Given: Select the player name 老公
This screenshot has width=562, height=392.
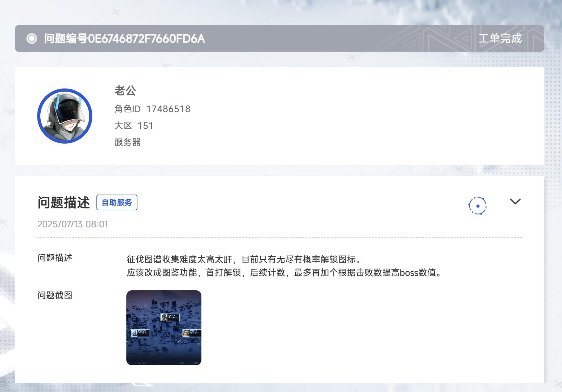Looking at the screenshot, I should (125, 91).
